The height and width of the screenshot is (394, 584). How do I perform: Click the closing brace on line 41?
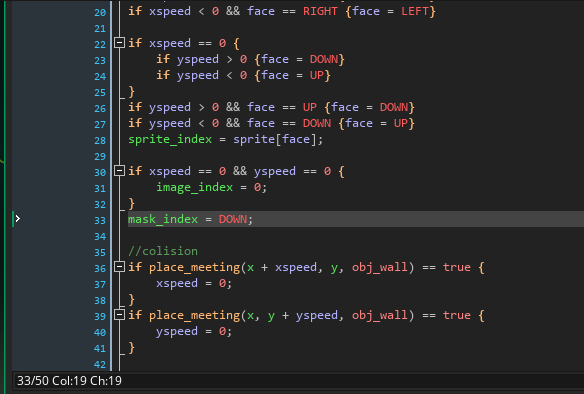click(x=131, y=348)
